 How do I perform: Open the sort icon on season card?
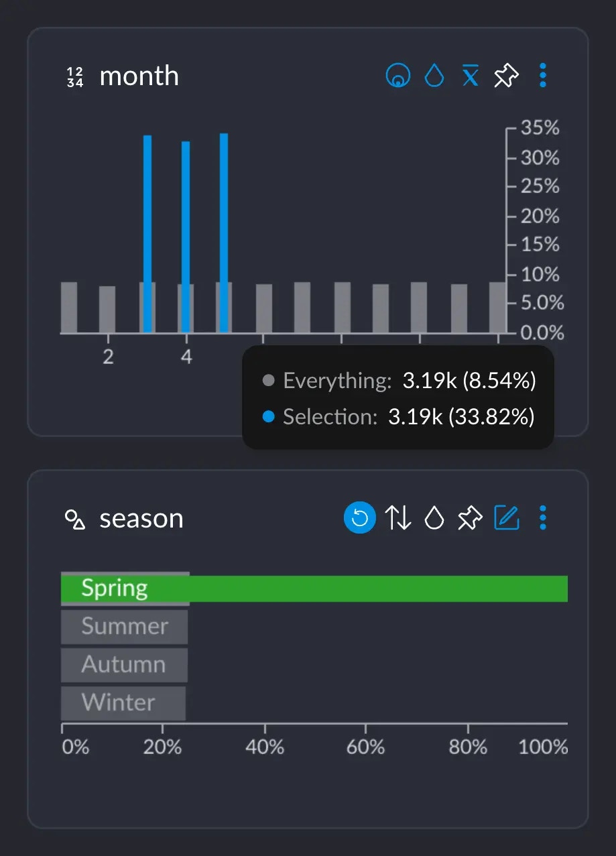point(399,517)
